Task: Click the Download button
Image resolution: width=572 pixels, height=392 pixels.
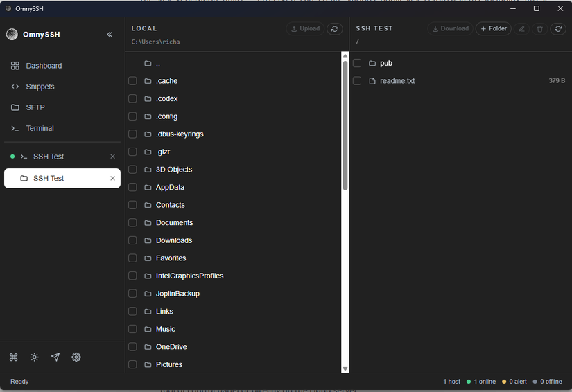Action: [450, 28]
